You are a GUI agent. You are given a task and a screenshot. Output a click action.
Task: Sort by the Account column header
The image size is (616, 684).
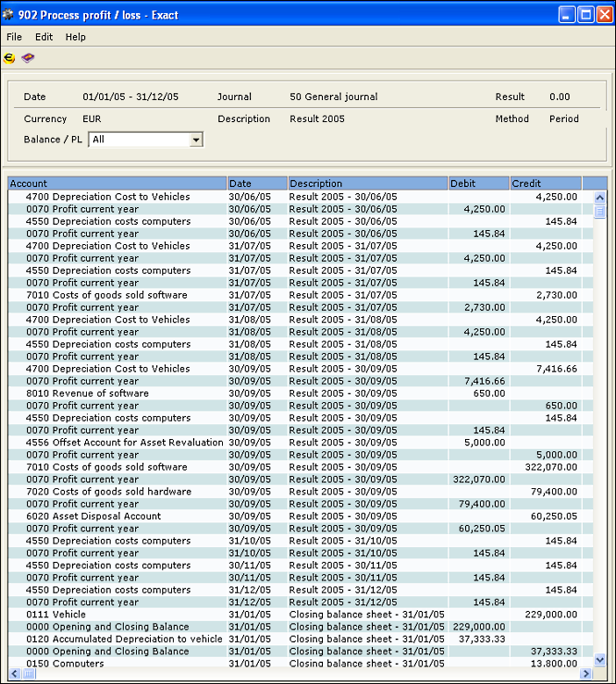(118, 184)
